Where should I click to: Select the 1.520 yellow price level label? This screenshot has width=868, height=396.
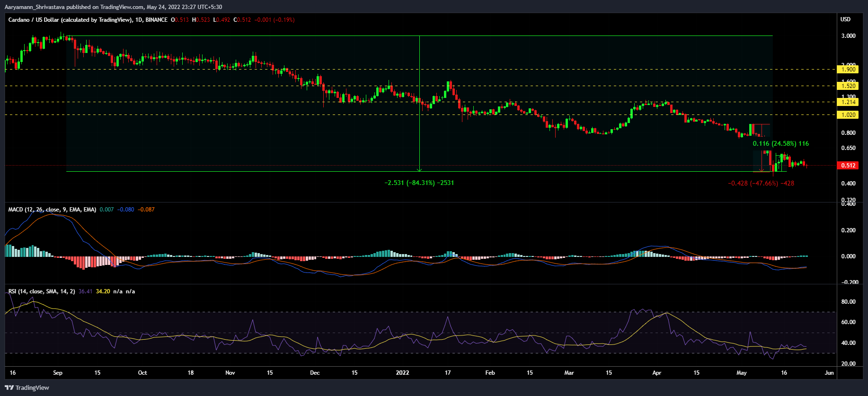[x=848, y=86]
